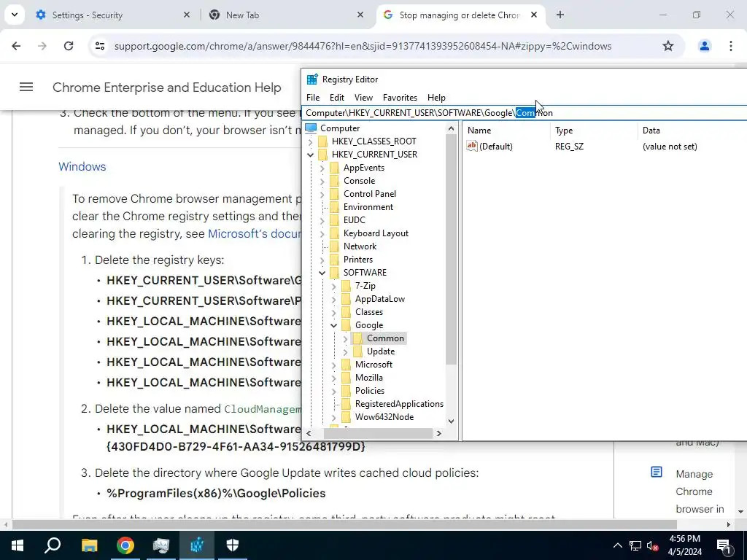Open the View menu in Registry Editor

(363, 98)
